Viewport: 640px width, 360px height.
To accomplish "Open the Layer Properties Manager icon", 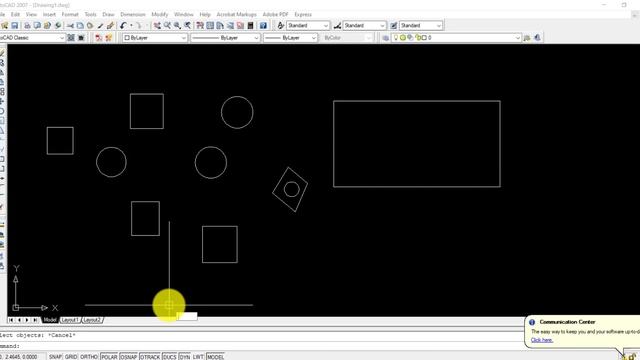I will (x=386, y=38).
